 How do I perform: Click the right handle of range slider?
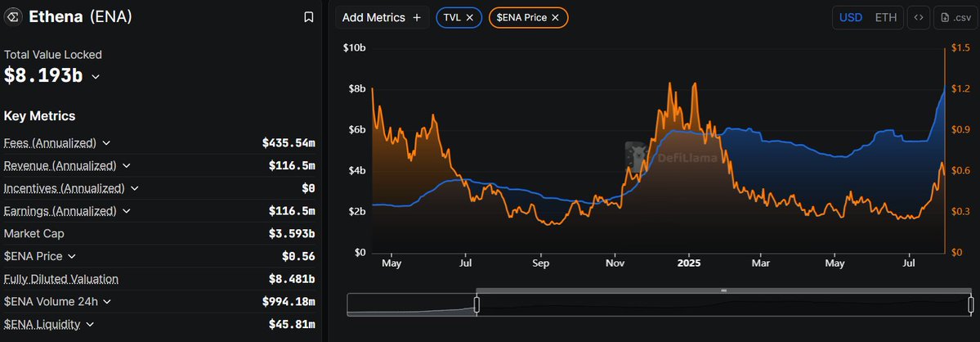tap(971, 304)
